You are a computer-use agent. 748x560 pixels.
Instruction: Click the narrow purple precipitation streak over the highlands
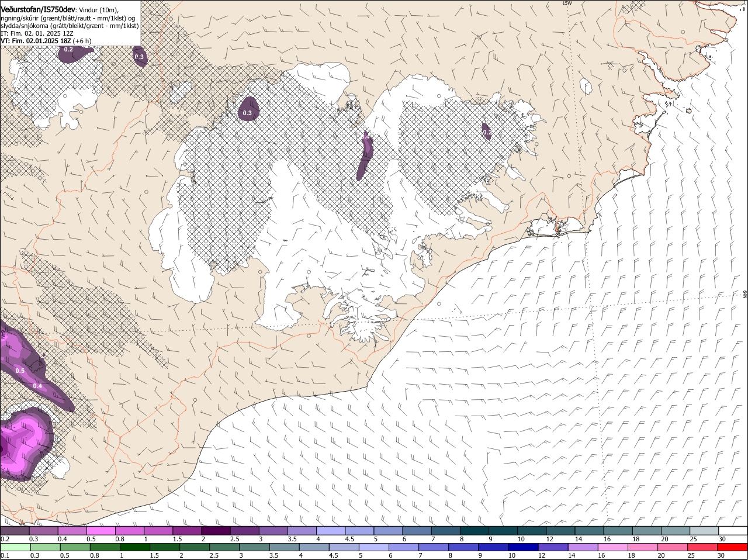tap(365, 155)
